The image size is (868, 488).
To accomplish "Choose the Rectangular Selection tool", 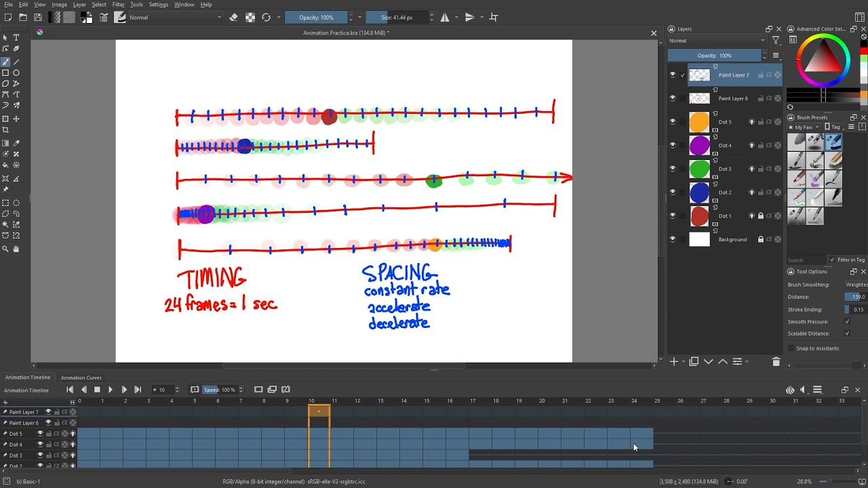I will 5,203.
